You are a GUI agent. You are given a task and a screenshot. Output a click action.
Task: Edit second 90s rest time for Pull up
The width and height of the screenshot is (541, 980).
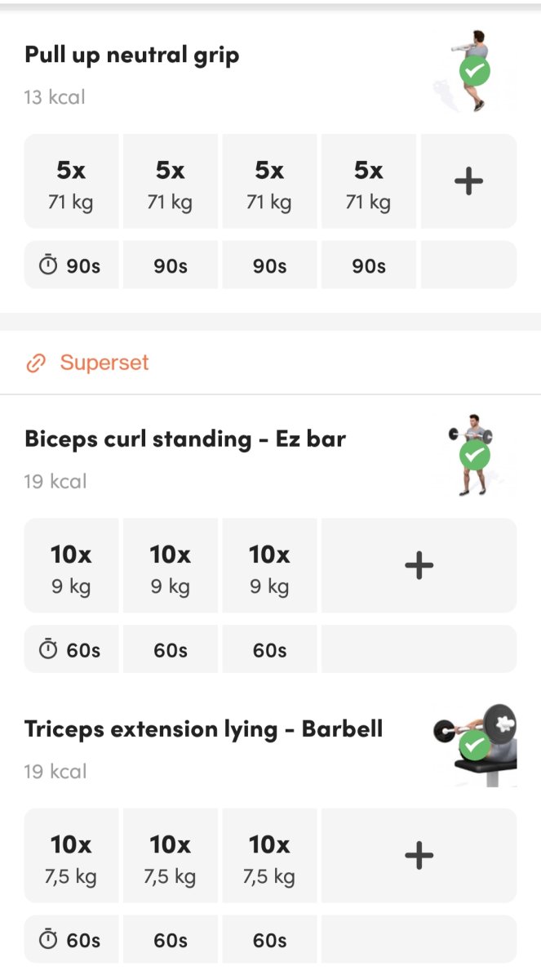coord(170,266)
